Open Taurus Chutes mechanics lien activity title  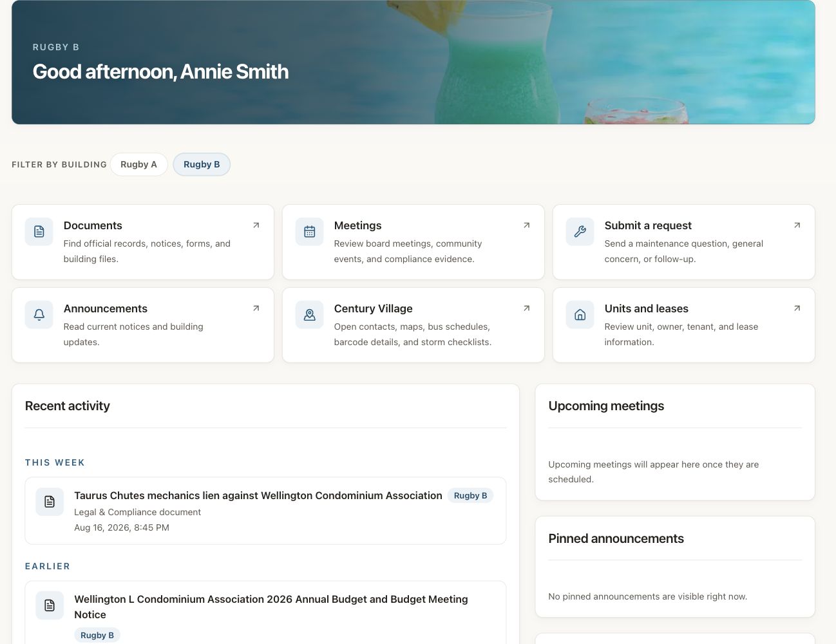coord(258,495)
